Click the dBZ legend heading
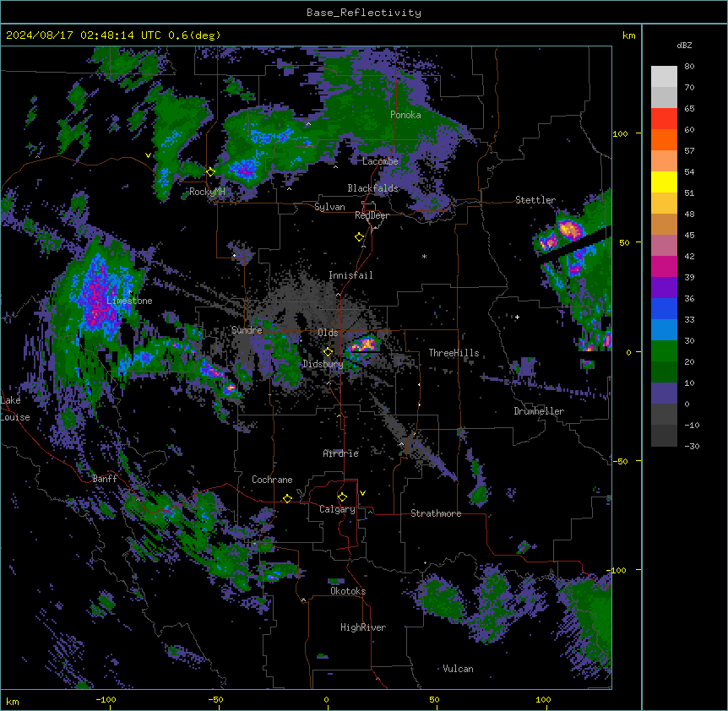 coord(684,46)
